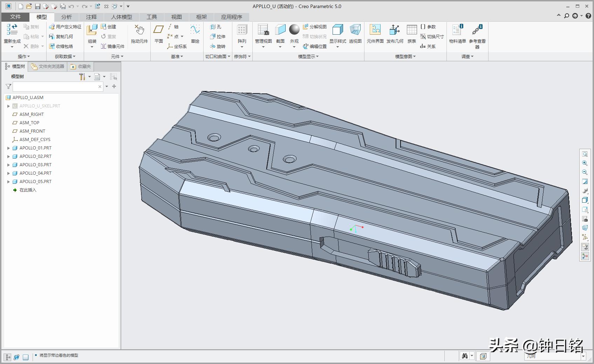Toggle 切换尺寸 dimension display
594x364 pixels.
coord(432,36)
